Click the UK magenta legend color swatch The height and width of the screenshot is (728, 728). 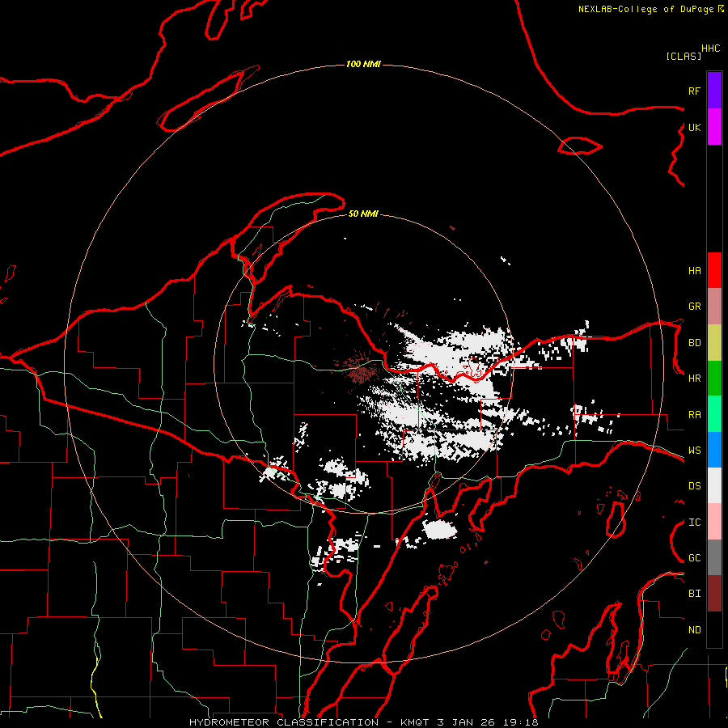(x=714, y=127)
